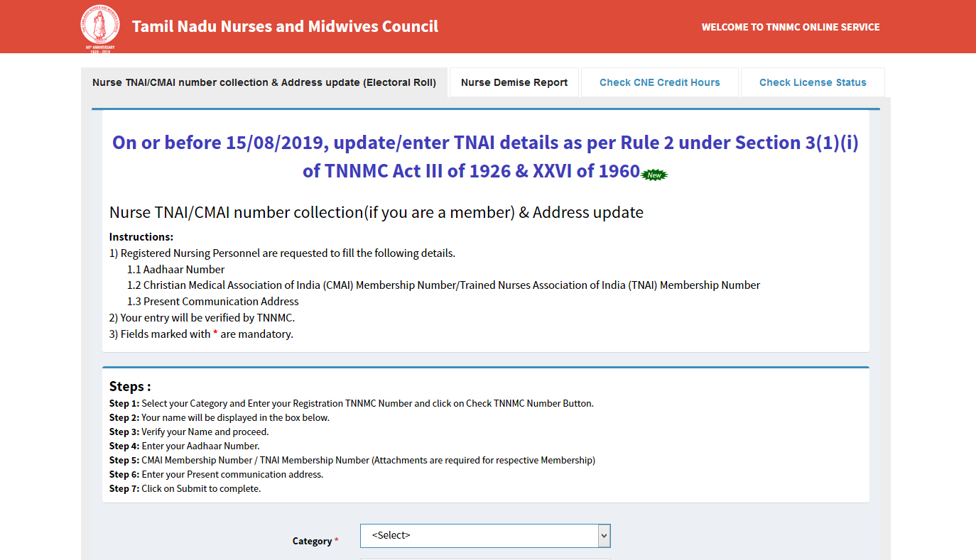This screenshot has height=560, width=976.
Task: Click Step 2 name displayed text
Action: (x=219, y=417)
